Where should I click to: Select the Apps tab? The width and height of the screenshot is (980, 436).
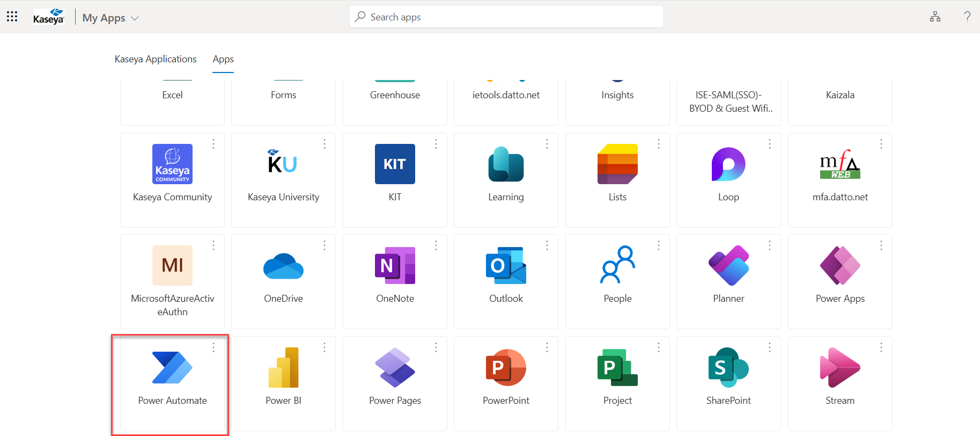coord(223,59)
